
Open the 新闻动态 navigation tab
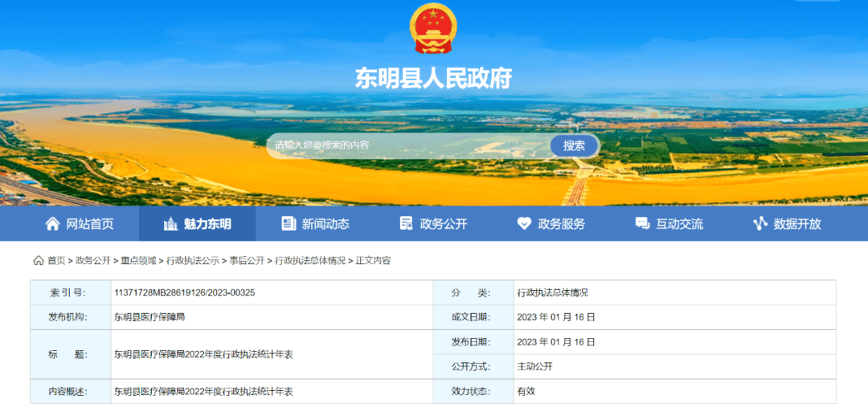(x=315, y=223)
